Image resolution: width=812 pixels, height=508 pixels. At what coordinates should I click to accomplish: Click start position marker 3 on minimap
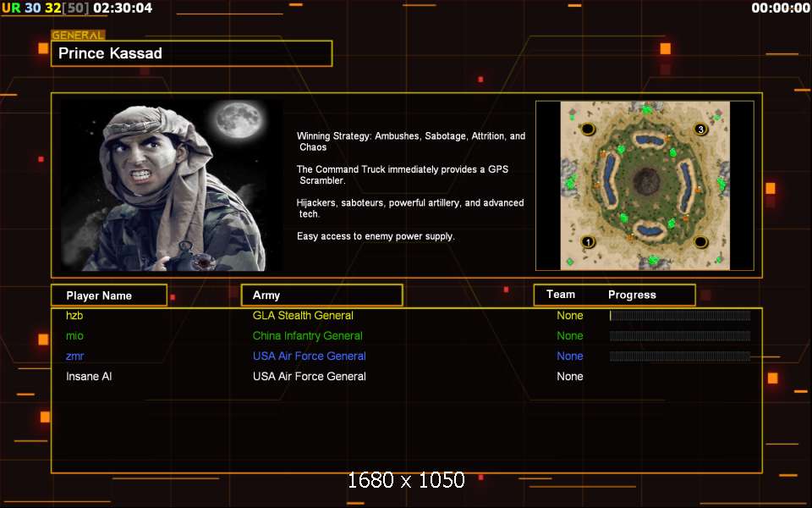[700, 129]
